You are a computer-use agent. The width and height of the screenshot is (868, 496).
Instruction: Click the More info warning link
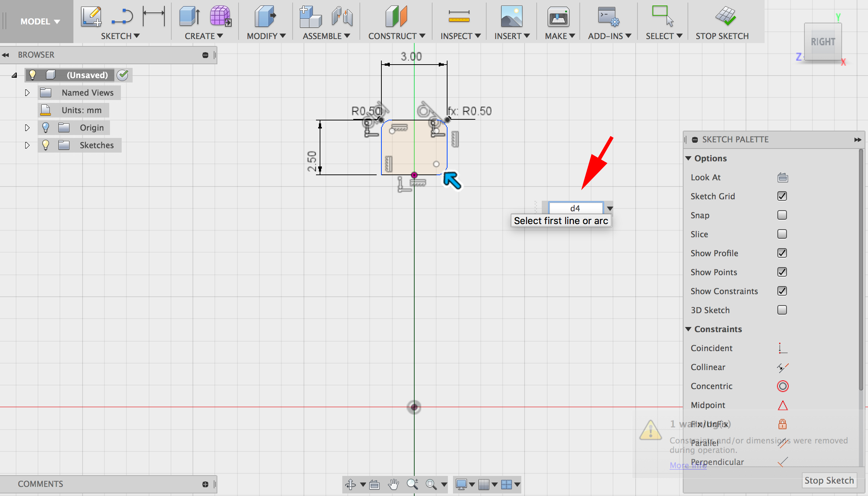[688, 465]
